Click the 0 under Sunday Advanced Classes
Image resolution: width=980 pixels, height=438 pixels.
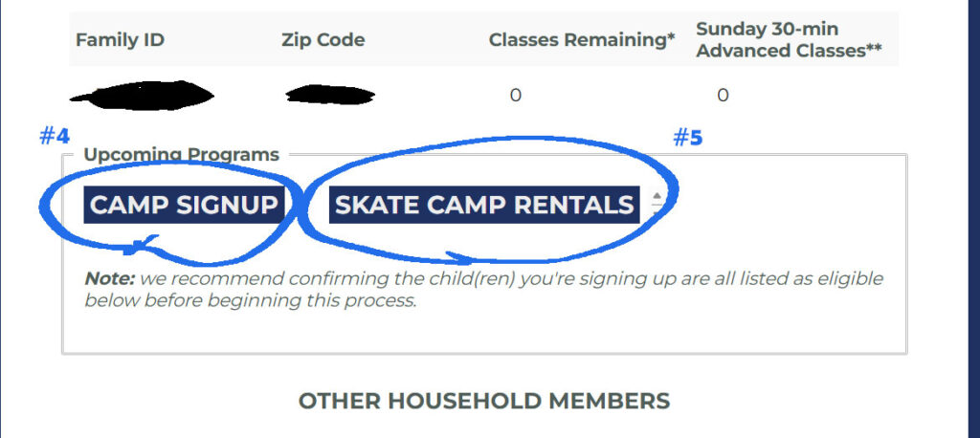[x=723, y=96]
